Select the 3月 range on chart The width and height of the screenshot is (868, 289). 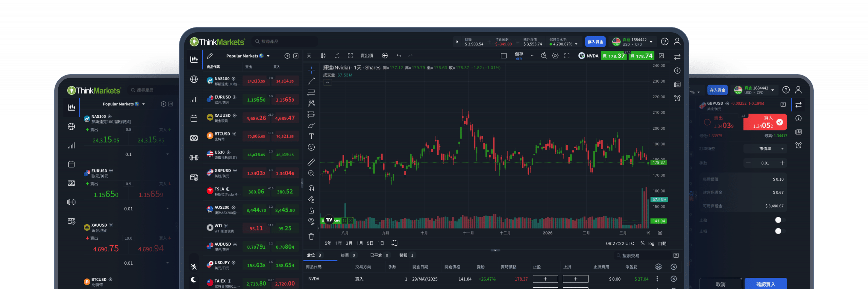coord(349,244)
